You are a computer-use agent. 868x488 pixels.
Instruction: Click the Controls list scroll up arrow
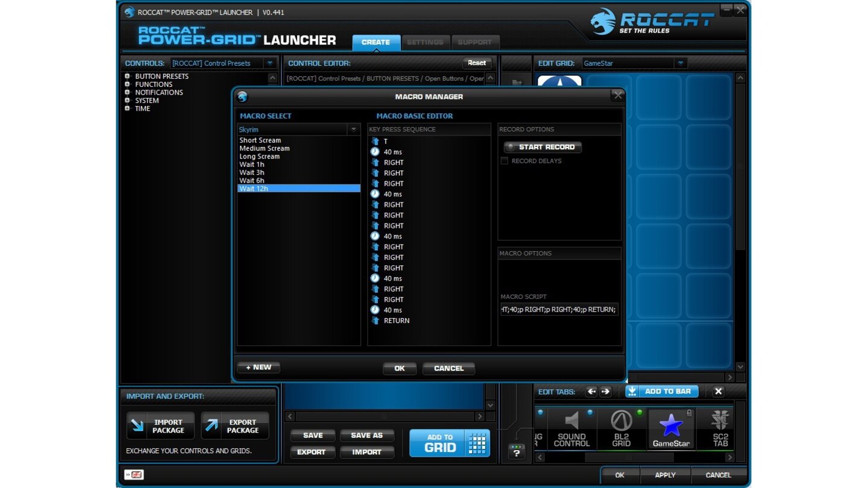(272, 78)
